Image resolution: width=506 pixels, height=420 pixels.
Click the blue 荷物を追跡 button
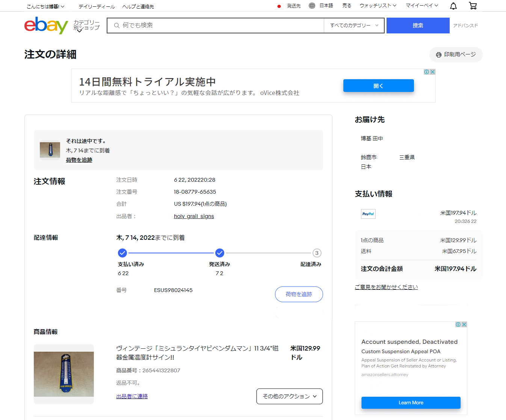tap(299, 294)
